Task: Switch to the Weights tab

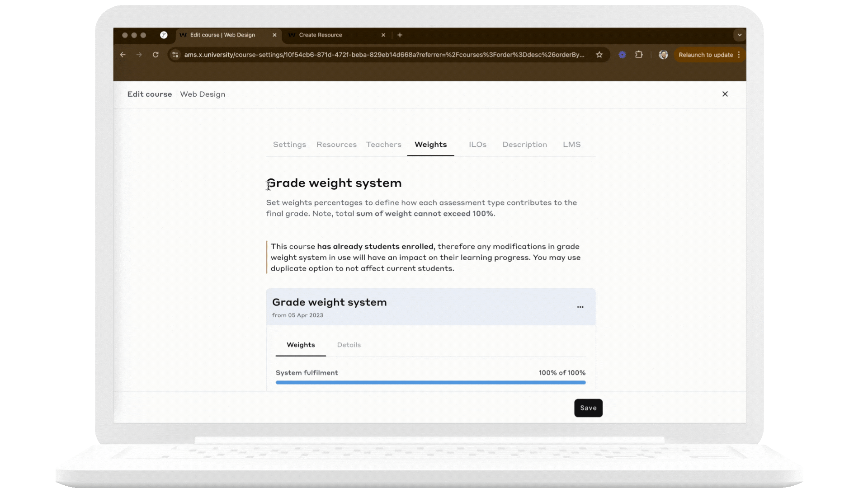Action: click(x=430, y=145)
